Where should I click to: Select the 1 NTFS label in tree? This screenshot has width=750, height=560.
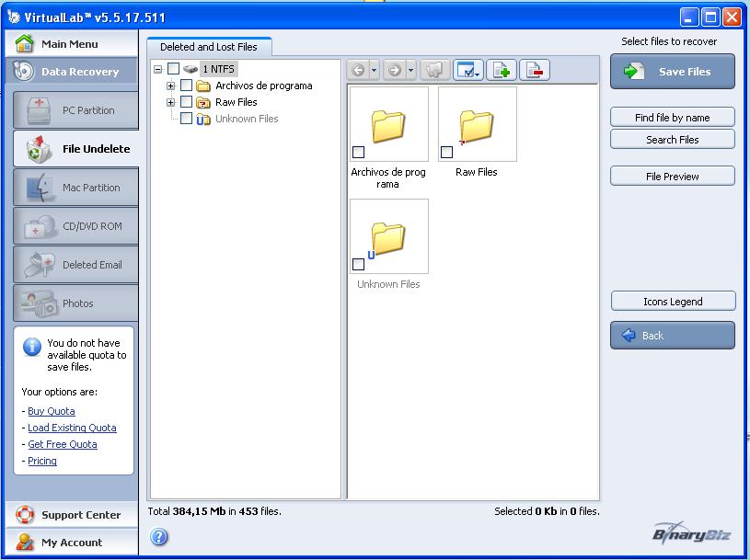[219, 69]
